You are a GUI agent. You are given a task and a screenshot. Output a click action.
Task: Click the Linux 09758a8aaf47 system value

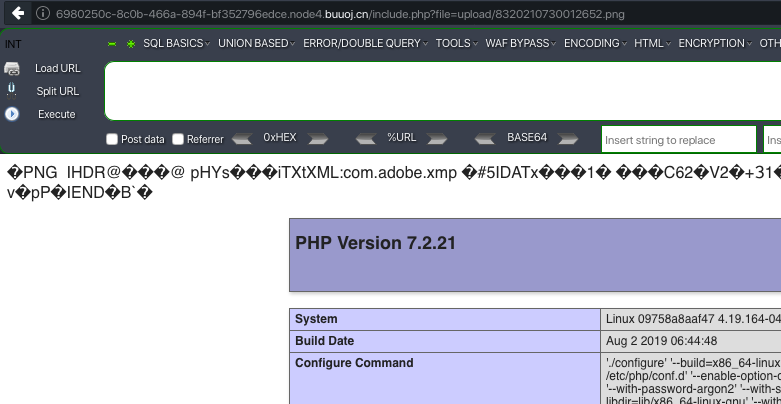coord(693,319)
